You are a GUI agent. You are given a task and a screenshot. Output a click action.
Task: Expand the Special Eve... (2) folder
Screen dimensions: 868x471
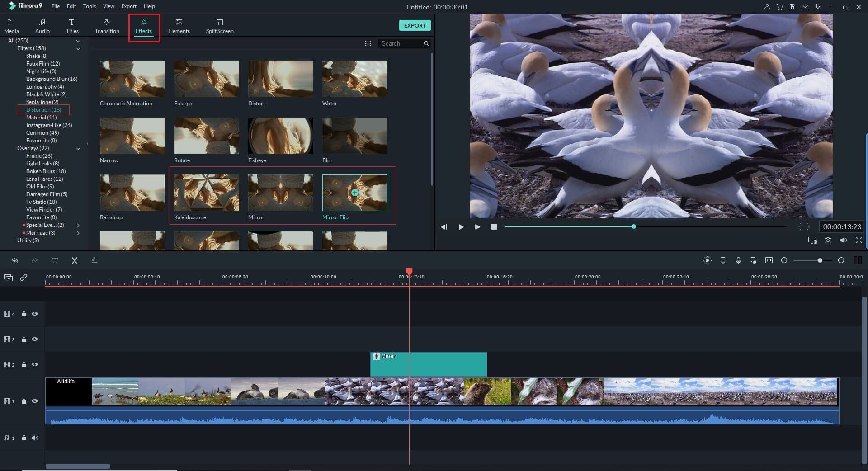pos(78,225)
